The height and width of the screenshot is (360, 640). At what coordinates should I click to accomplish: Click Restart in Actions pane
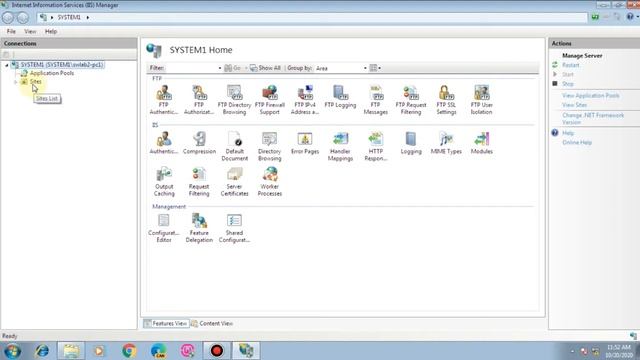coord(571,65)
